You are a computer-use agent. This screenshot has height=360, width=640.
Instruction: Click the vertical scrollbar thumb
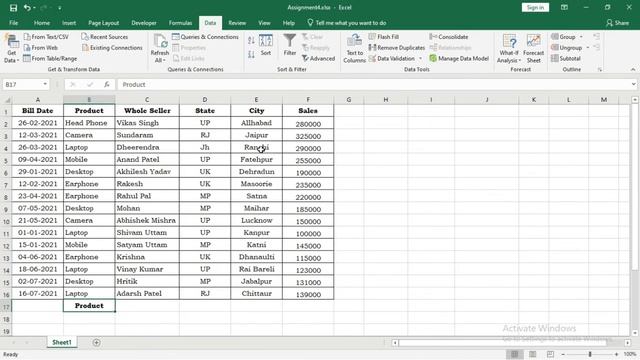pyautogui.click(x=635, y=188)
